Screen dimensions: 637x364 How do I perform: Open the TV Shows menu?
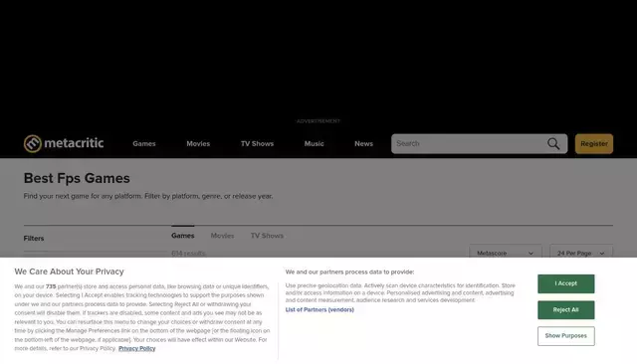[x=257, y=143]
